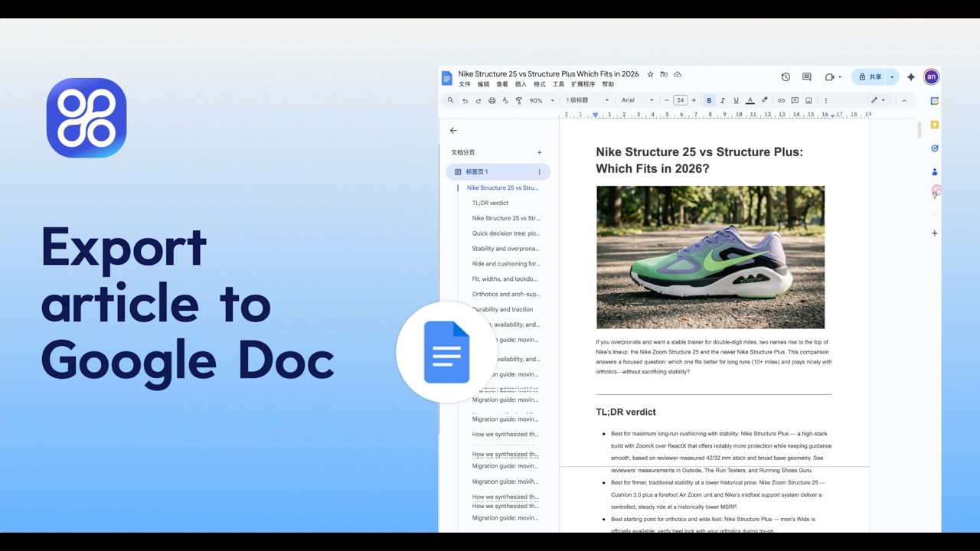Open the 1级标题 paragraph style dropdown

(x=587, y=100)
